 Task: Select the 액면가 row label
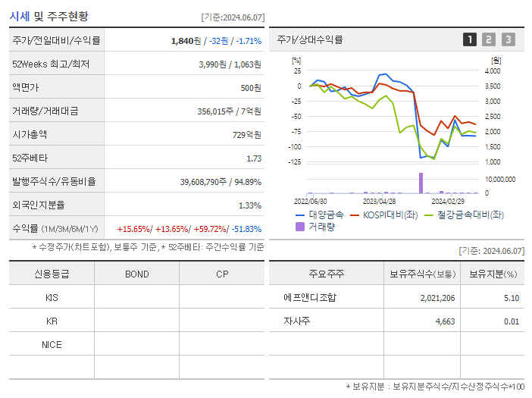pyautogui.click(x=26, y=87)
